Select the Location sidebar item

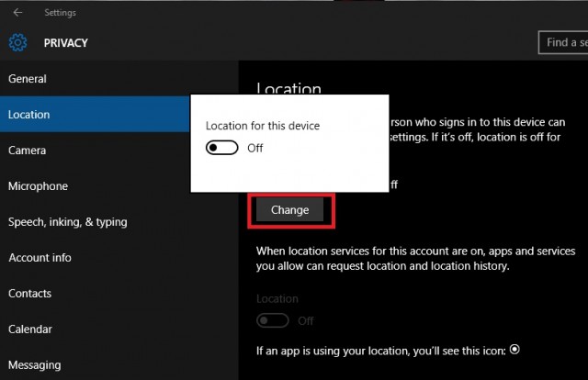pyautogui.click(x=29, y=115)
